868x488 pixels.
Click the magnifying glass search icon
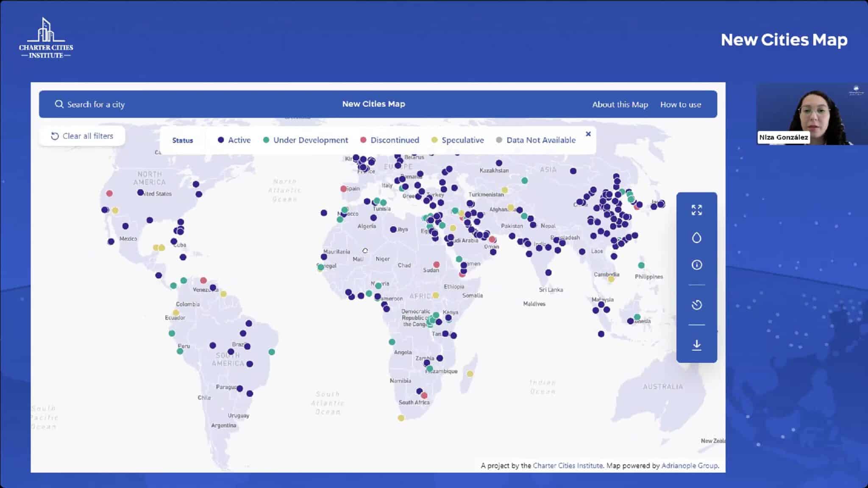[x=59, y=104]
